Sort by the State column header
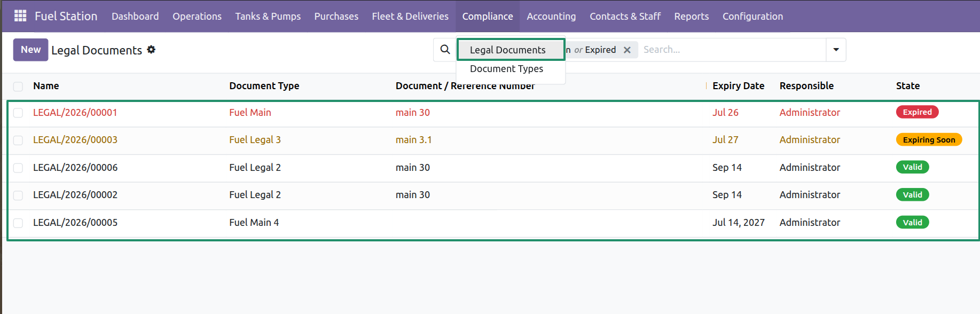The image size is (980, 314). click(x=908, y=86)
